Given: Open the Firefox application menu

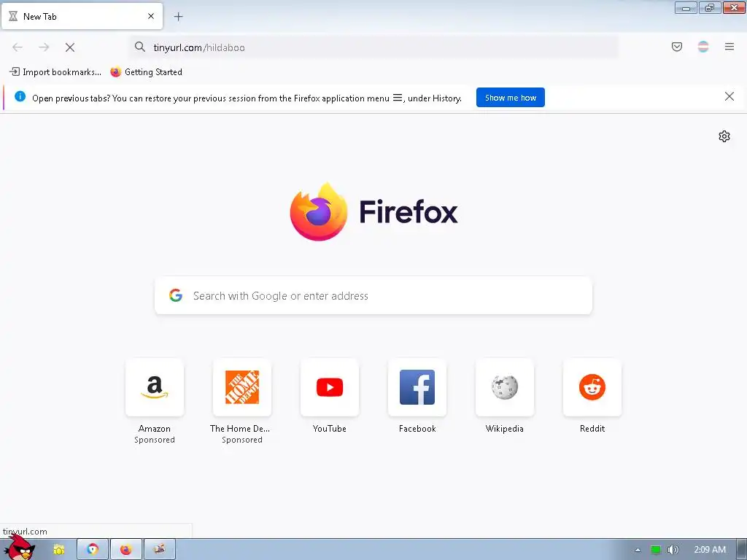Looking at the screenshot, I should [729, 47].
